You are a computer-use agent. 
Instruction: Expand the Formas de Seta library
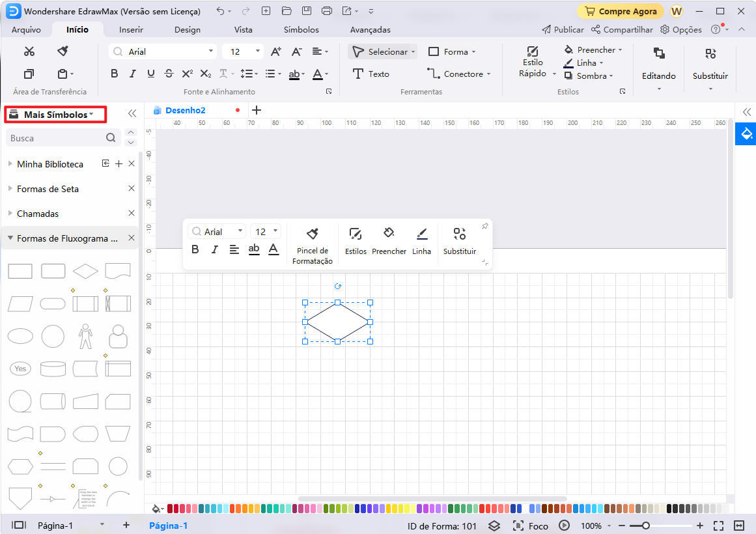[x=48, y=189]
